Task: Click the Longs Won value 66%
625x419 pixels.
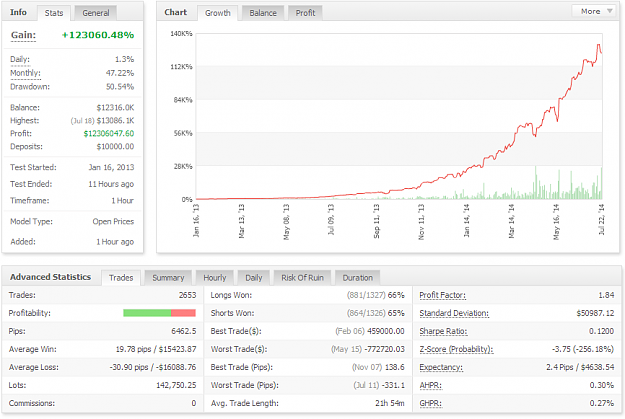Action: pyautogui.click(x=396, y=295)
